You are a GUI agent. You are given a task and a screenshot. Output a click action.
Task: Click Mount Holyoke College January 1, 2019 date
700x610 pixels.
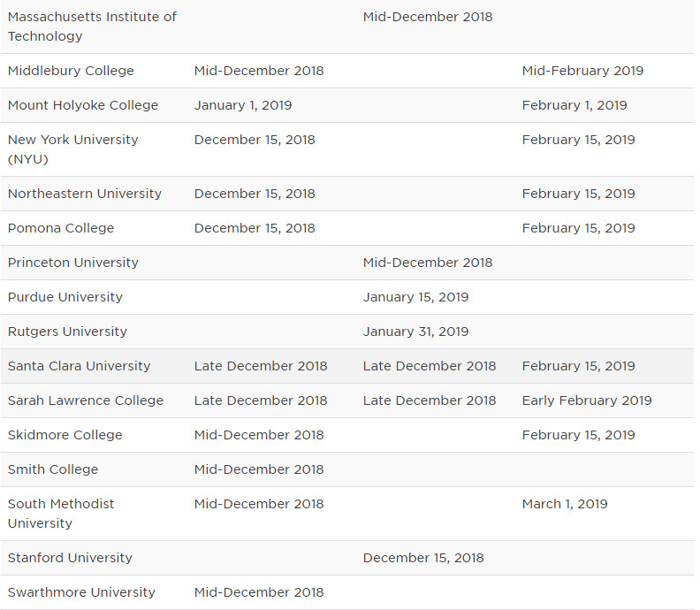click(x=243, y=105)
